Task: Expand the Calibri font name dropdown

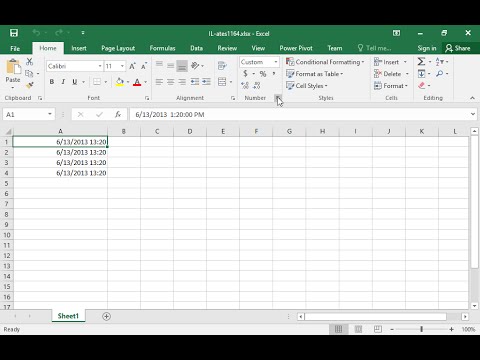Action: pos(100,66)
